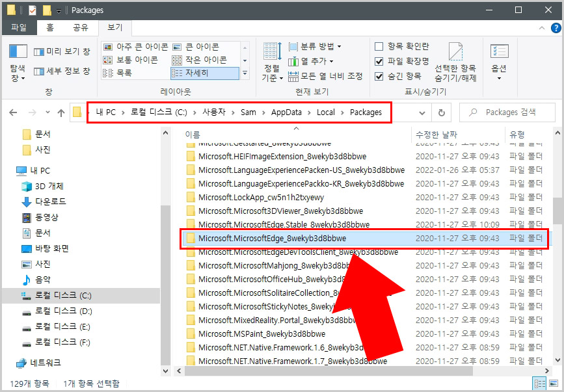Viewport: 564px width, 392px height.
Task: Open add columns (열 추가) menu
Action: [x=311, y=62]
